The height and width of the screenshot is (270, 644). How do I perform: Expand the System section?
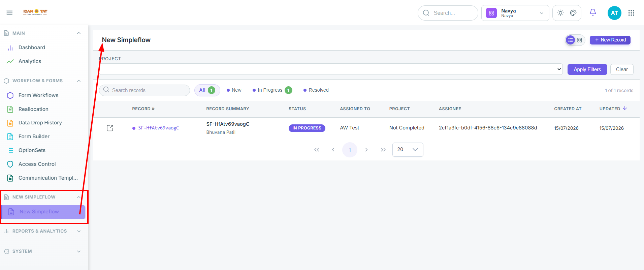(x=79, y=251)
